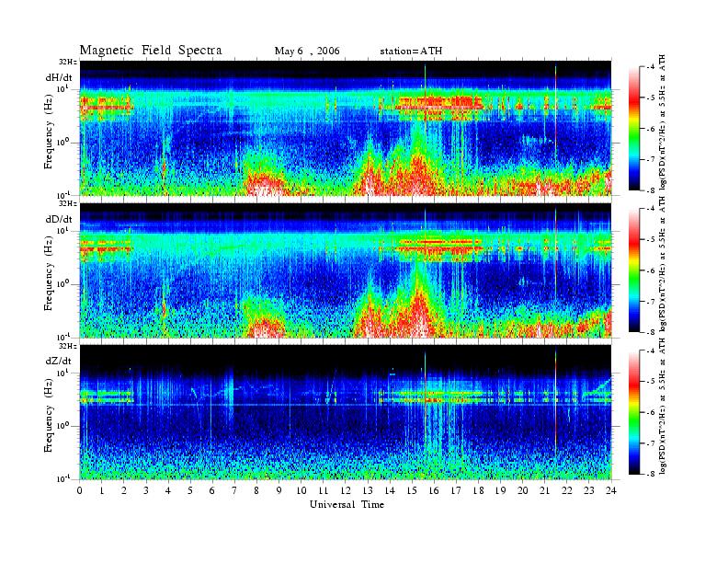728x563 pixels.
Task: Click the '23' tick on the time axis
Action: (x=589, y=490)
